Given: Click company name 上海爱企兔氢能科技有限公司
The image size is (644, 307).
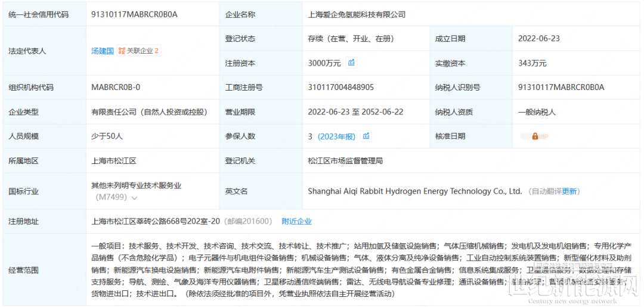Looking at the screenshot, I should tap(357, 14).
